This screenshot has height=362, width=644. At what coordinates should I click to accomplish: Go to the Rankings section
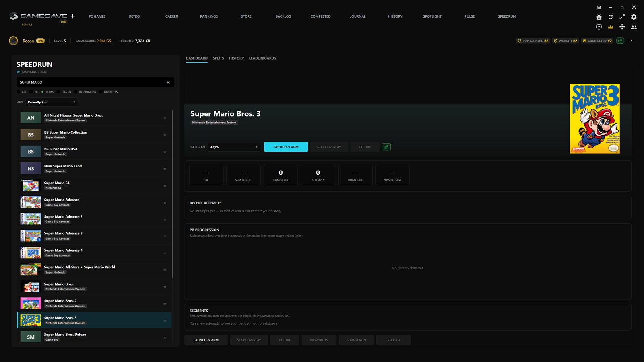coord(209,16)
